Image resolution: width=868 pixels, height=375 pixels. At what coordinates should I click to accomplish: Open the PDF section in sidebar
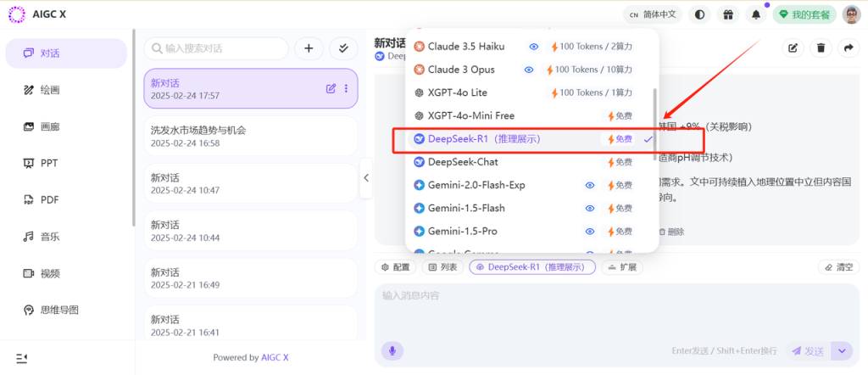66,200
